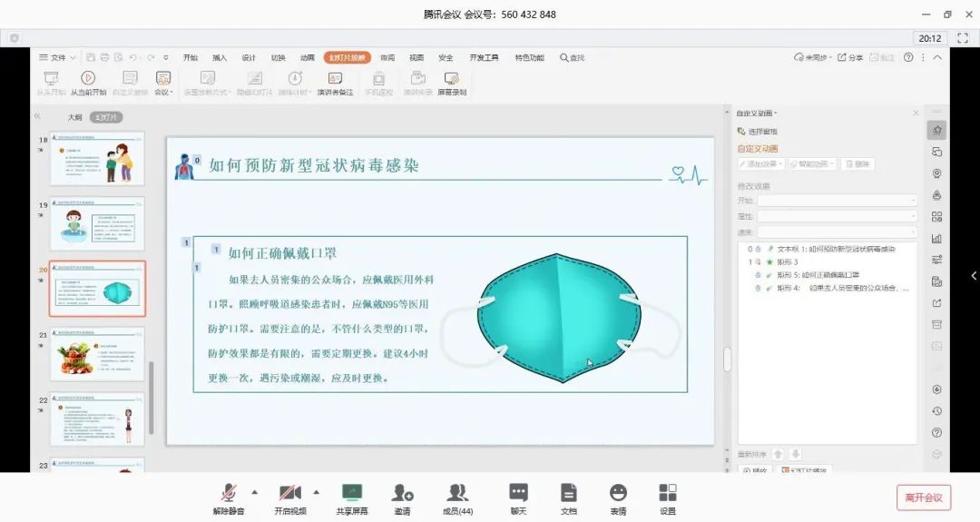Open the 文档 documents icon
This screenshot has width=980, height=522.
pyautogui.click(x=569, y=494)
